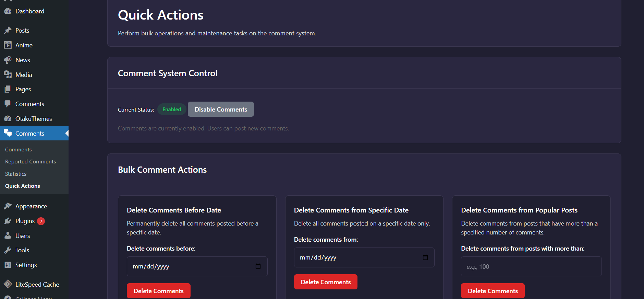Screen dimensions: 644x299
Task: Click Delete Comments under Before Date
Action: tap(159, 291)
